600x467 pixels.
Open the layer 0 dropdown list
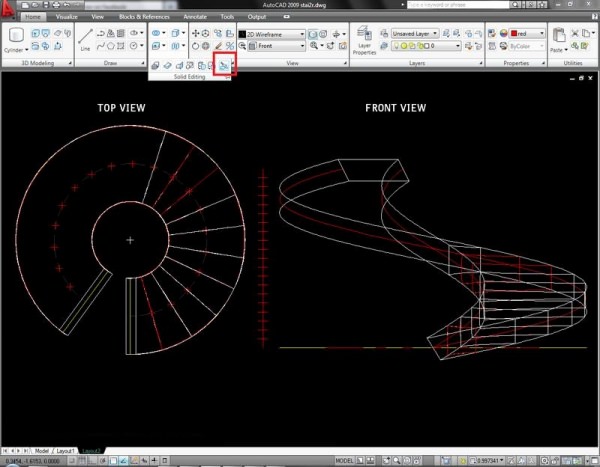pyautogui.click(x=427, y=46)
